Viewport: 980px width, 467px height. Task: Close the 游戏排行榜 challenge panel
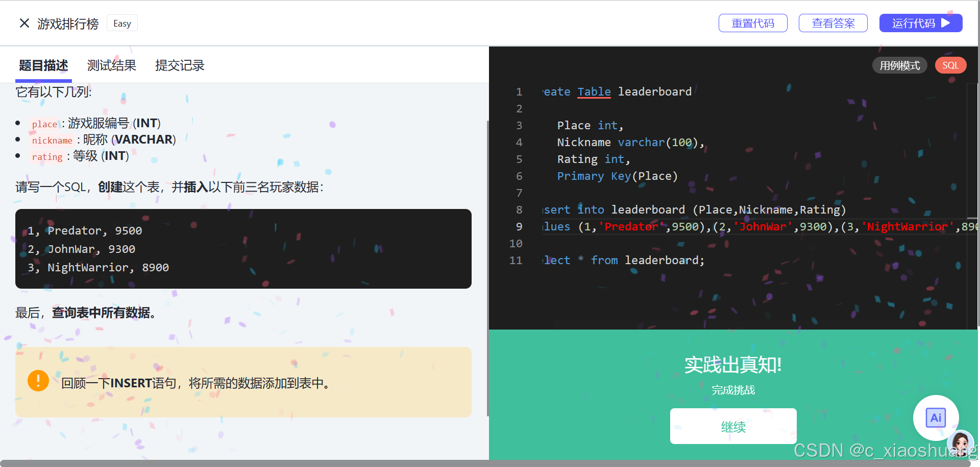coord(24,23)
